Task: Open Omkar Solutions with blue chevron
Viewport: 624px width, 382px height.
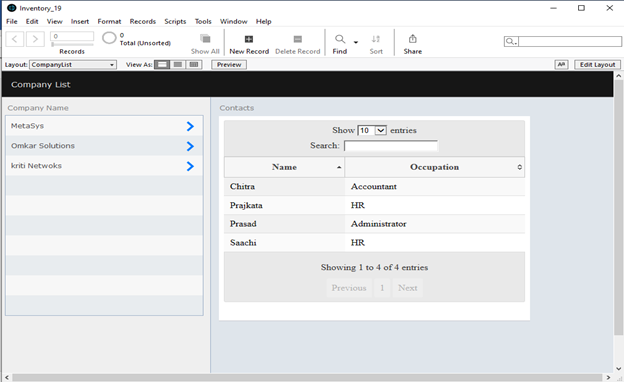Action: (x=190, y=146)
